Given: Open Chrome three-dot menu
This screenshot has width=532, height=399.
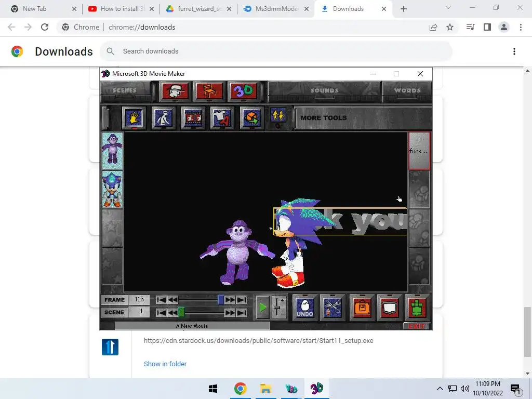Looking at the screenshot, I should click(521, 27).
